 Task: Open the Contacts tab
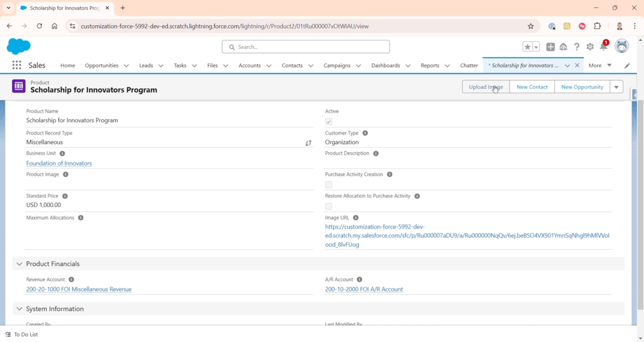pyautogui.click(x=292, y=65)
